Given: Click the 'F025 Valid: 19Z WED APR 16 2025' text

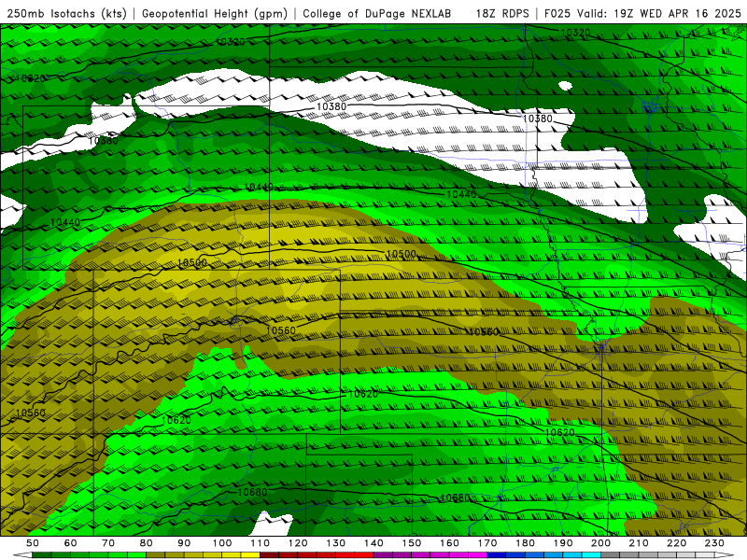Looking at the screenshot, I should click(x=642, y=13).
